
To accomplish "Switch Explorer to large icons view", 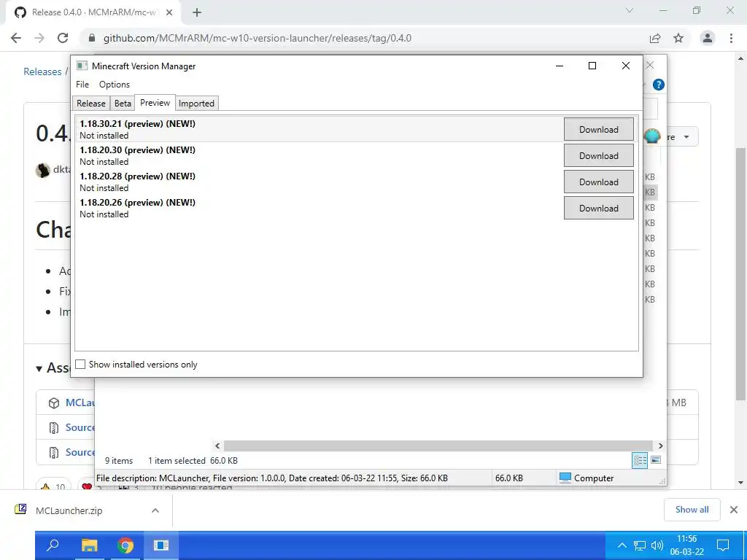I will coord(656,460).
